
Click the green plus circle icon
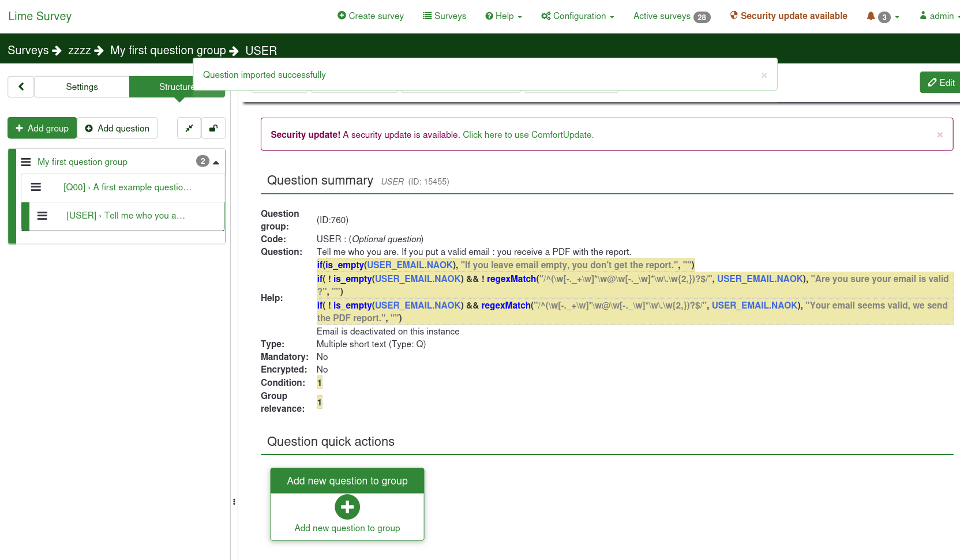pos(347,507)
